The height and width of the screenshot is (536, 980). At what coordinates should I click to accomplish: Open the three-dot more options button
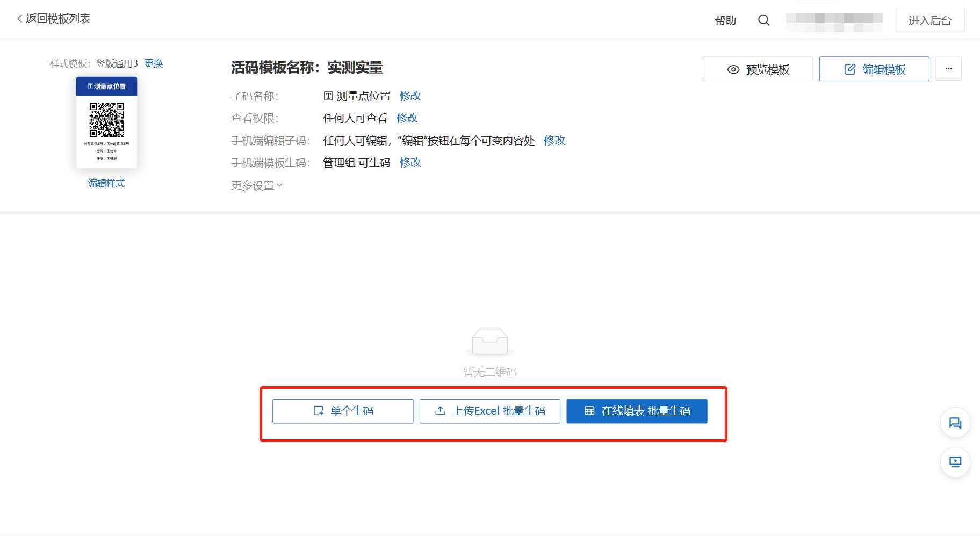coord(948,69)
